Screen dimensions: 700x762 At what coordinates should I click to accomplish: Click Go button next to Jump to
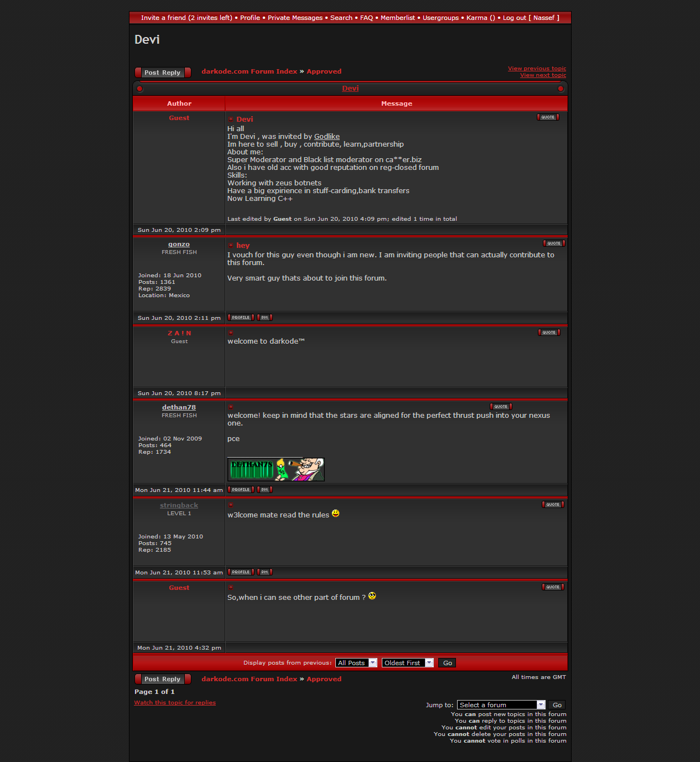coord(557,705)
